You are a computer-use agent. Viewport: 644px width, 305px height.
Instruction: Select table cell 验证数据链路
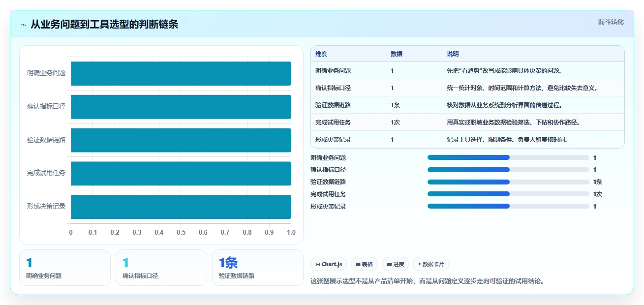pyautogui.click(x=333, y=105)
